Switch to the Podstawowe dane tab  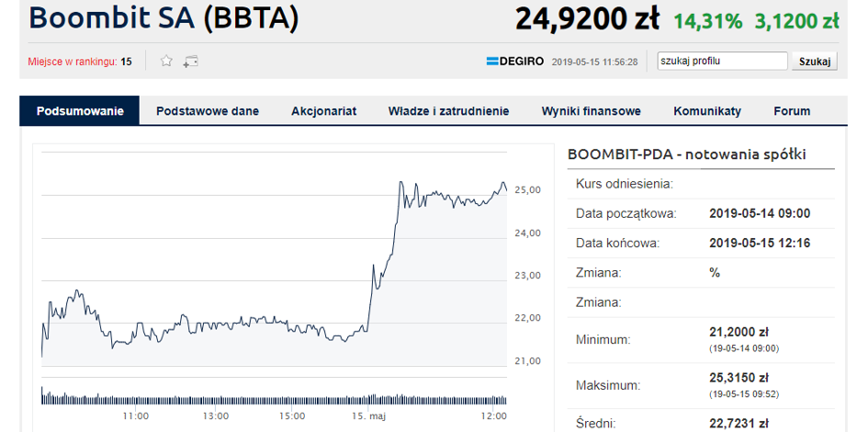pyautogui.click(x=208, y=111)
